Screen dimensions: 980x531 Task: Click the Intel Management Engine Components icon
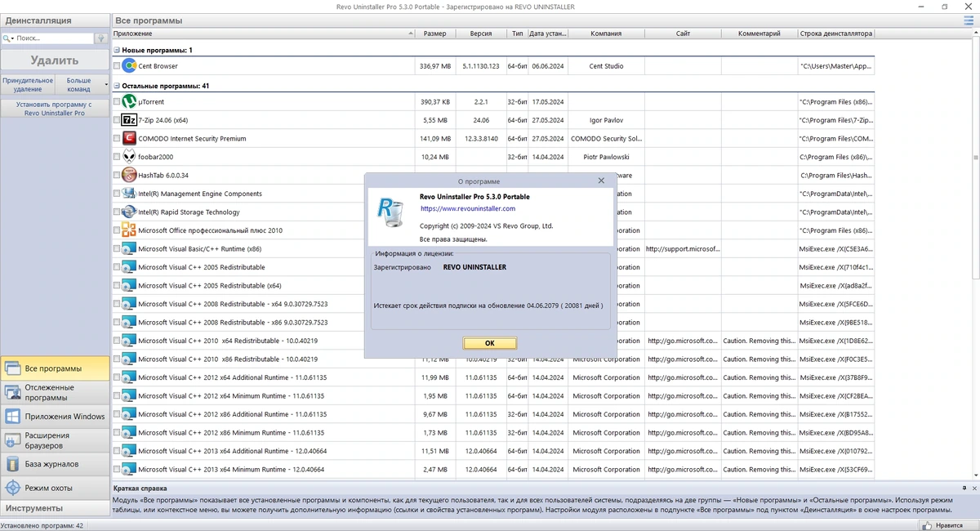[x=129, y=194]
